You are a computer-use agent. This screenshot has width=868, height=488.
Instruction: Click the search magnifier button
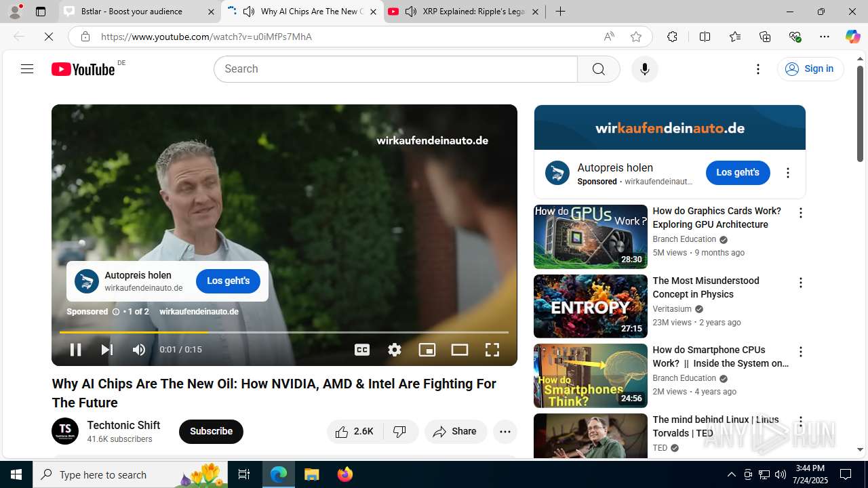[x=598, y=69]
